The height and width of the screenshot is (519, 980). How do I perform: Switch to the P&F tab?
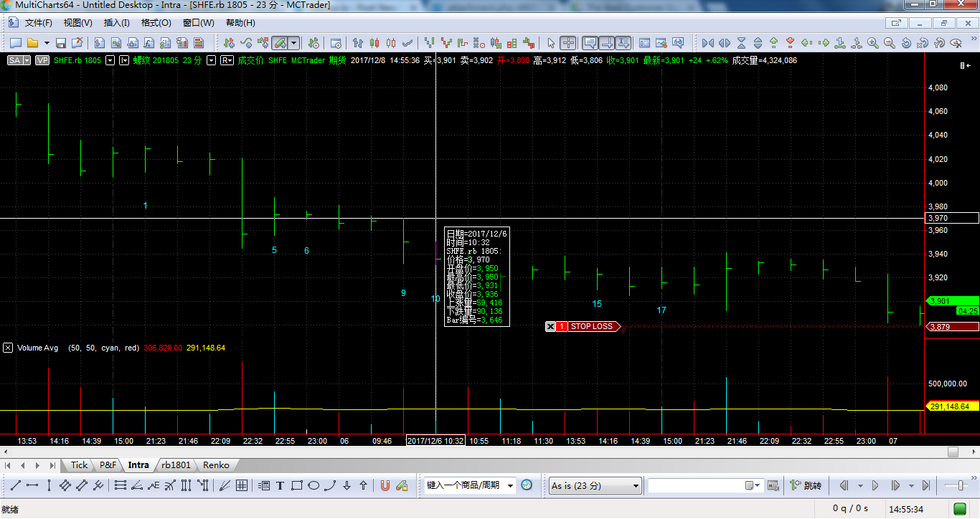(108, 465)
